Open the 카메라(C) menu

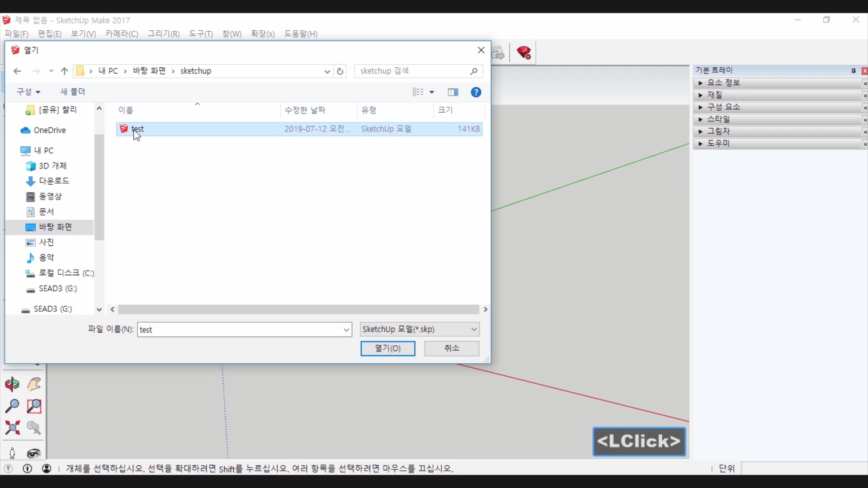pos(122,34)
